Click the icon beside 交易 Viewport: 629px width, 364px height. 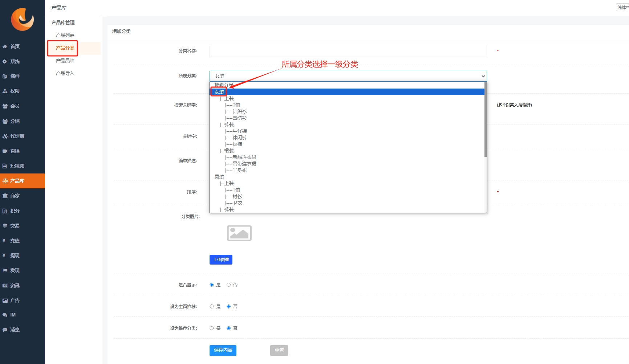[x=5, y=226]
